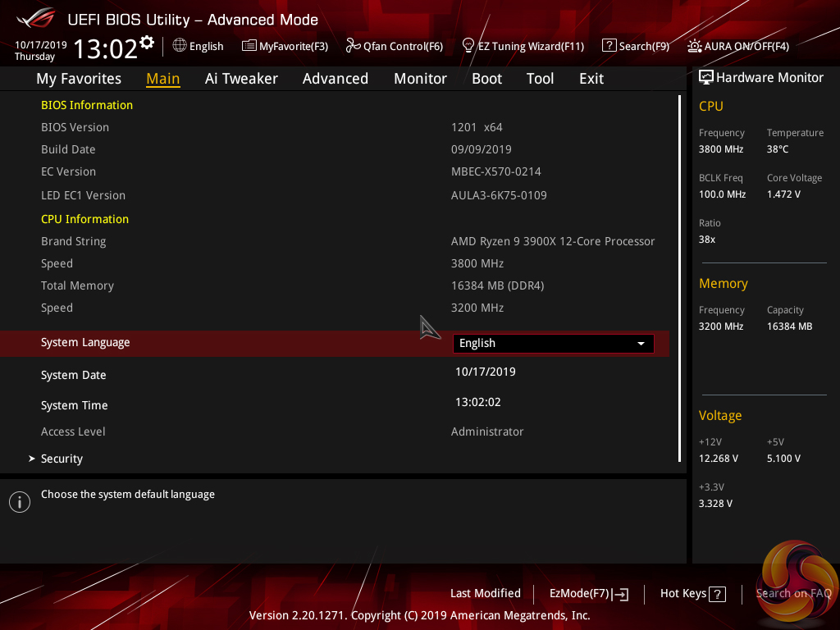The height and width of the screenshot is (630, 840).
Task: Click the MyFavorite list icon
Action: [249, 46]
